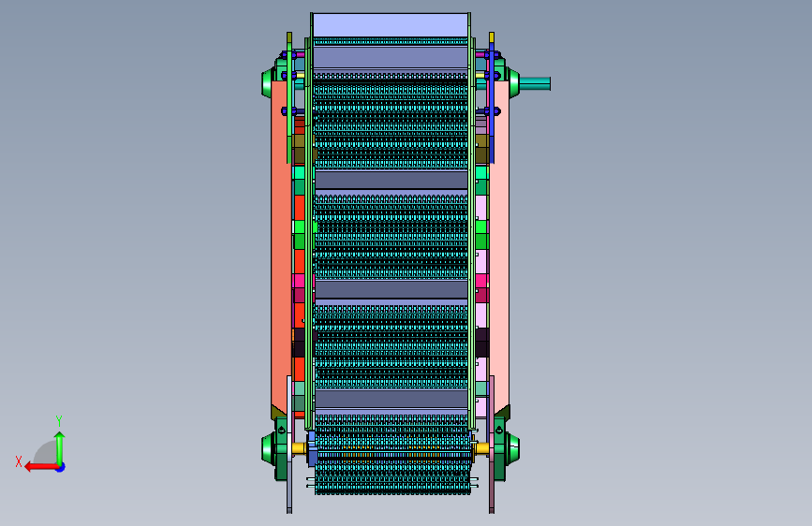This screenshot has width=812, height=526.
Task: Select the middle dark gray cross bar on belt
Action: point(391,289)
